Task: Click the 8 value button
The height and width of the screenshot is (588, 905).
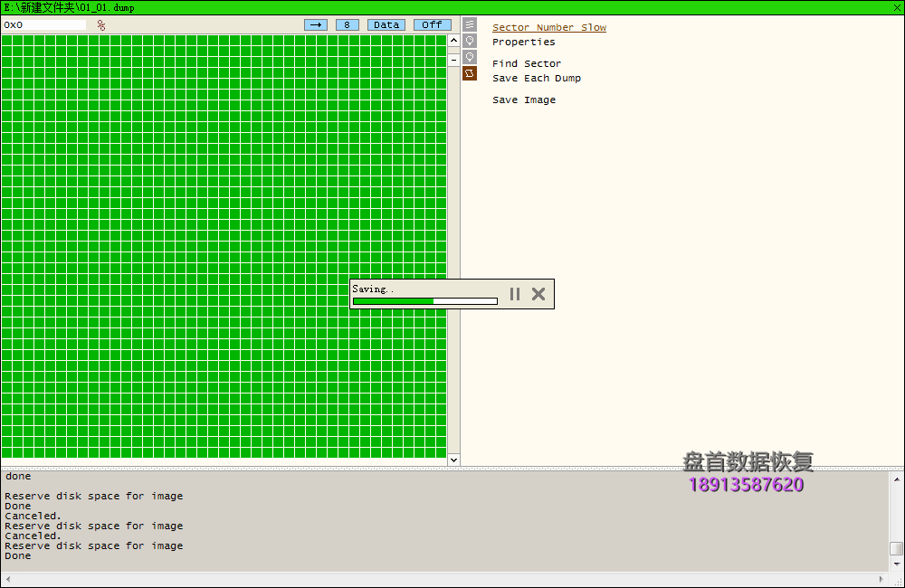Action: click(347, 24)
